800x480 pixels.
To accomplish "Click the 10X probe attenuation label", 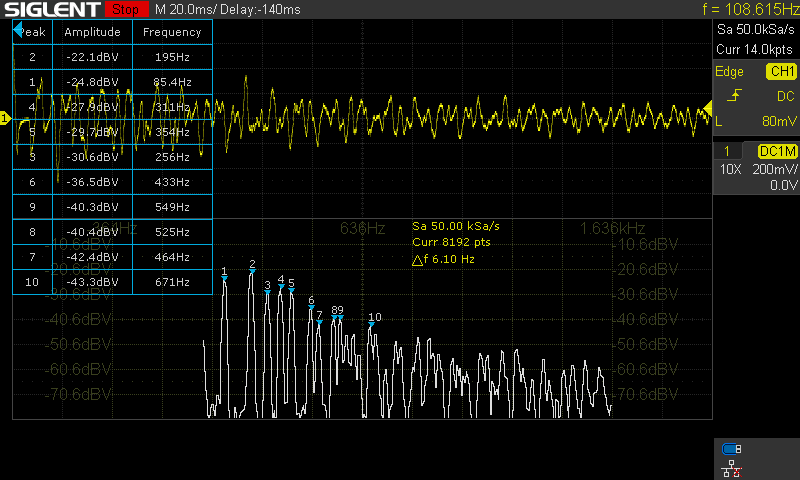I will click(x=730, y=169).
